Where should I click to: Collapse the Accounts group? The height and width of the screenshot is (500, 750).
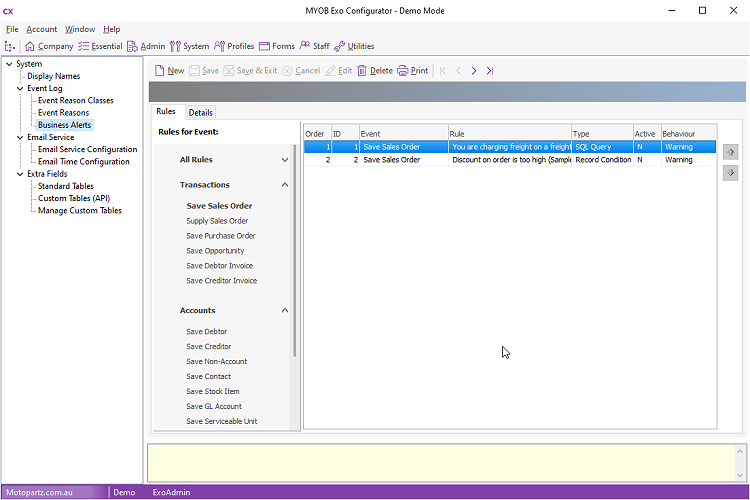click(285, 311)
